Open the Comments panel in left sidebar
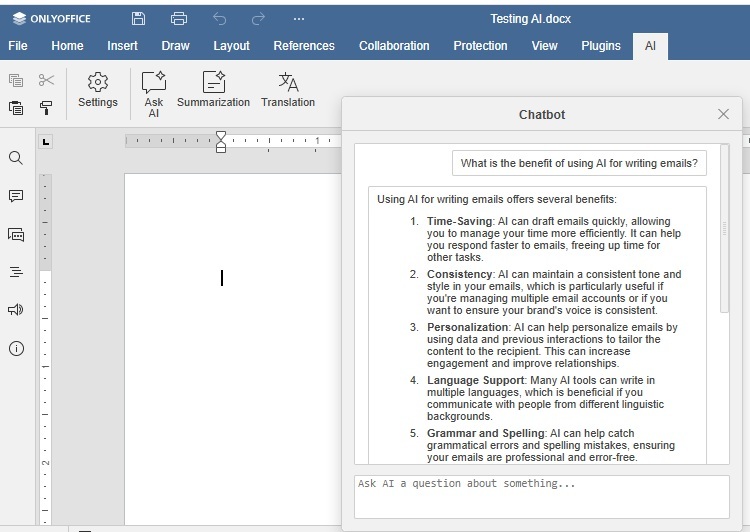This screenshot has width=750, height=532. coord(16,196)
